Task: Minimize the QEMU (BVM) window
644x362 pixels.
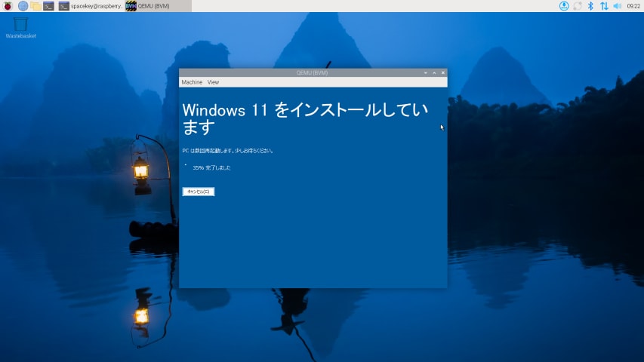Action: pyautogui.click(x=426, y=72)
